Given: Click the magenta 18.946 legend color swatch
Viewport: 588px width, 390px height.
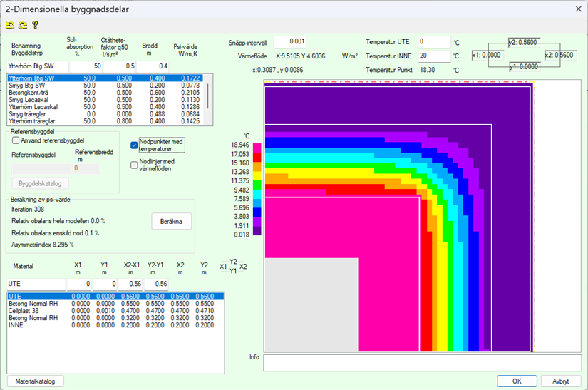Looking at the screenshot, I should [x=257, y=145].
